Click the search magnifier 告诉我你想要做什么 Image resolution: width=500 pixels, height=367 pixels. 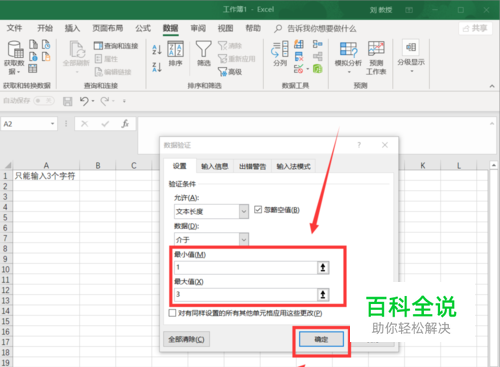click(278, 29)
